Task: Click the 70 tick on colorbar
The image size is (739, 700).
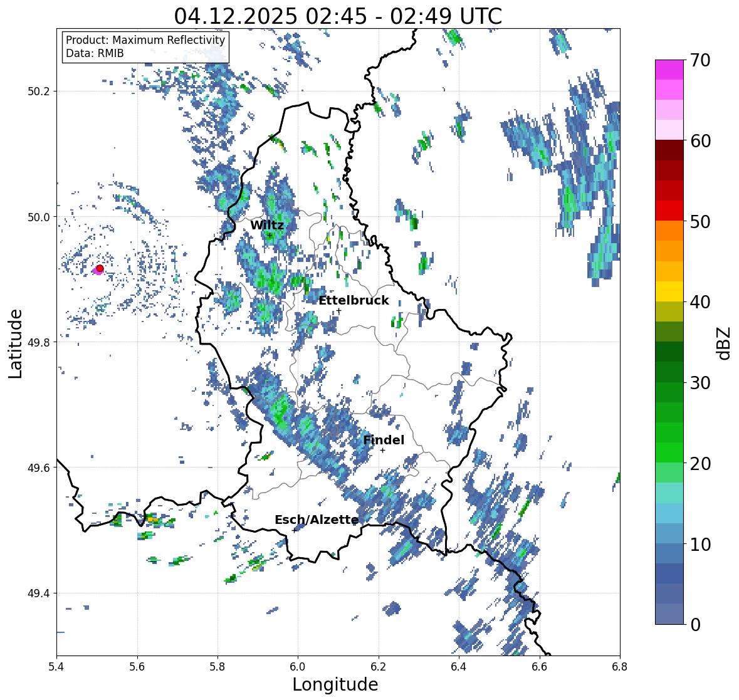Action: (x=700, y=60)
